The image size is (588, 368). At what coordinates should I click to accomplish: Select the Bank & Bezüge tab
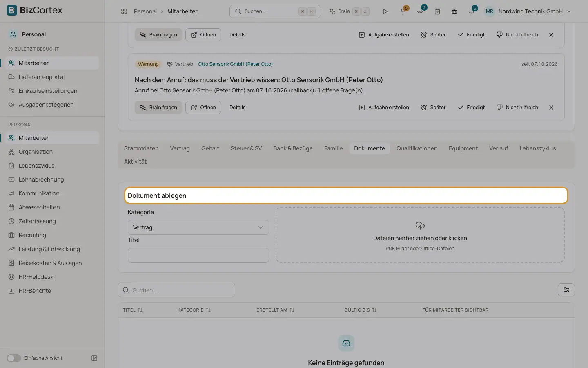point(293,148)
